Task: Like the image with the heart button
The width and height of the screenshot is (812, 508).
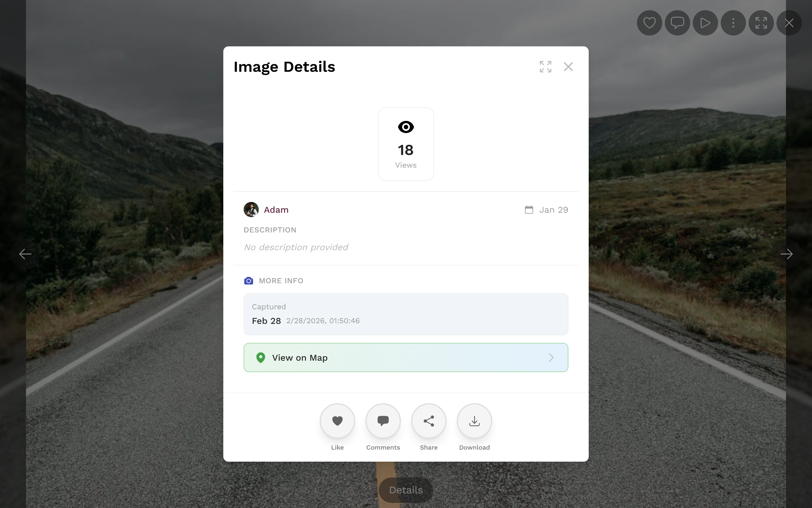Action: [x=337, y=421]
